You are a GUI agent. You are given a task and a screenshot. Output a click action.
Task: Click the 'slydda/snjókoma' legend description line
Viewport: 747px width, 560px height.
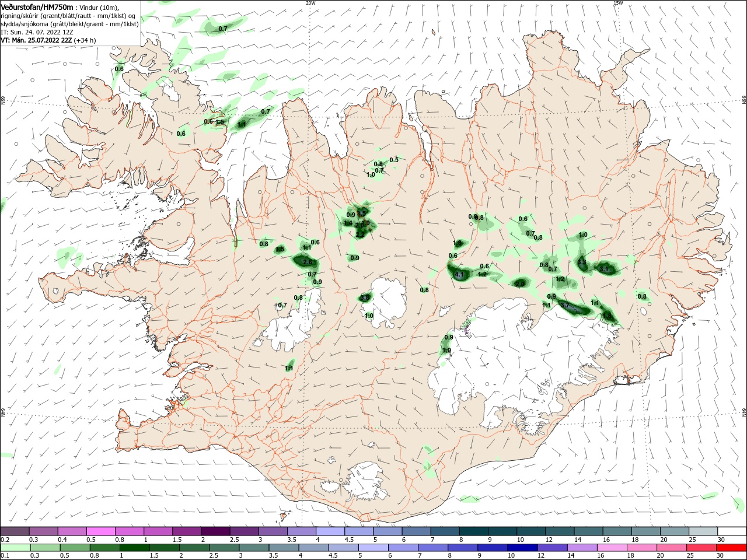tap(69, 24)
